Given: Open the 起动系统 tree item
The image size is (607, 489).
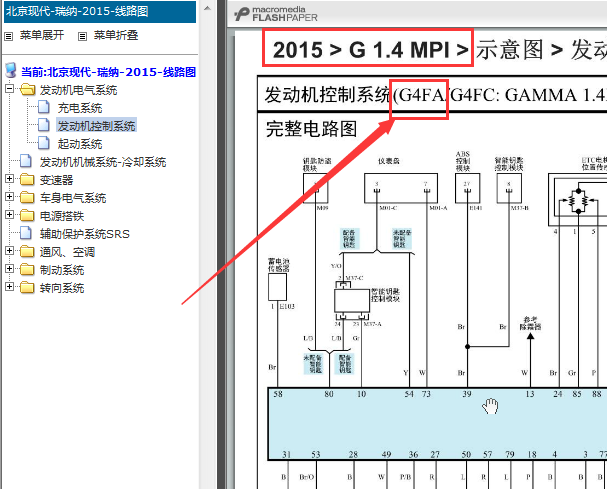Looking at the screenshot, I should 80,144.
